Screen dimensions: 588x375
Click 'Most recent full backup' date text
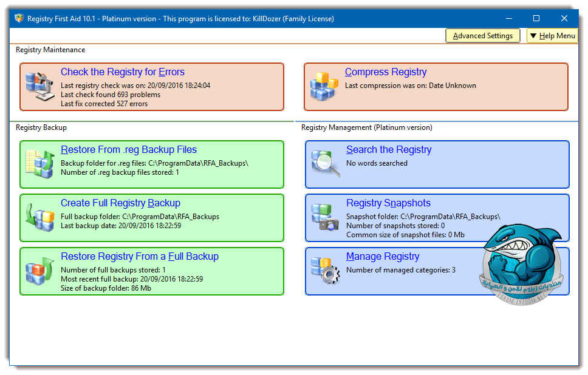[132, 279]
